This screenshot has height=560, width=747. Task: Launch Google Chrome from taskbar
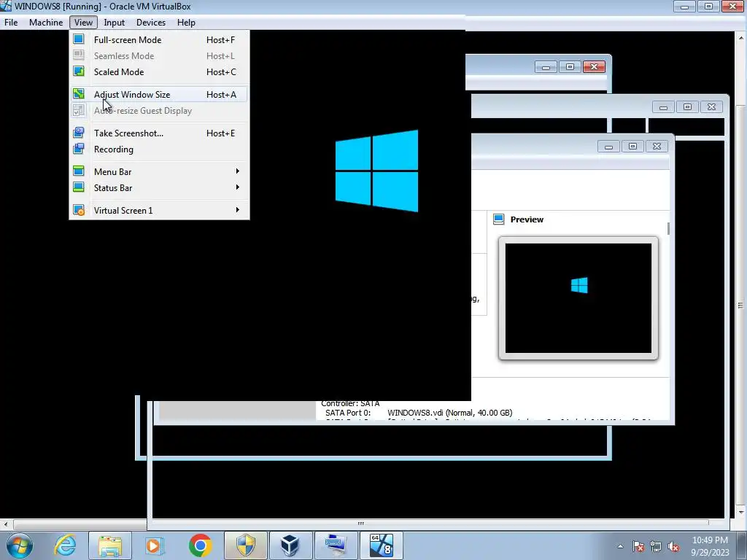(200, 545)
